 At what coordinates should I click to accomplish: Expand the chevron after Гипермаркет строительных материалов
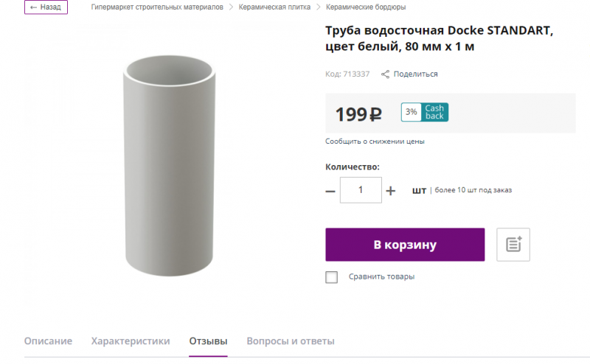pos(231,7)
